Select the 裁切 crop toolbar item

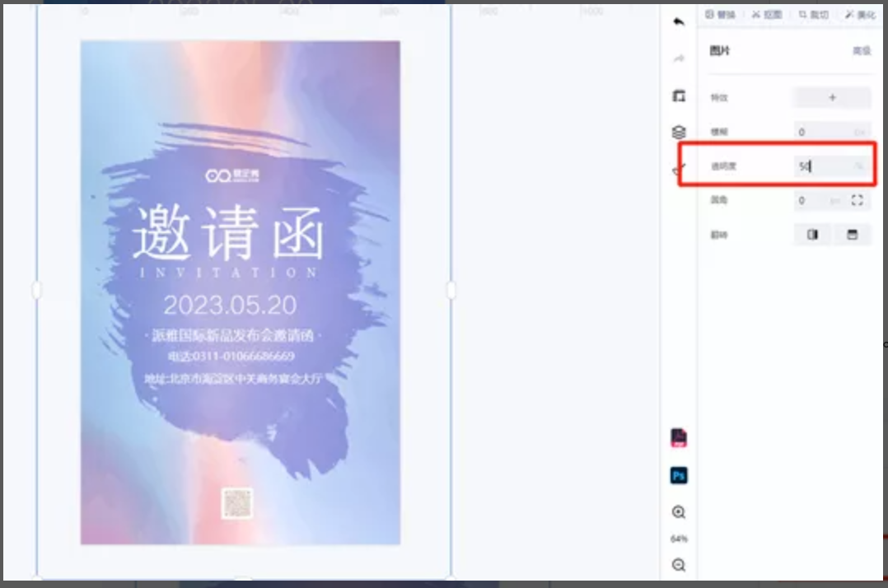tap(813, 15)
